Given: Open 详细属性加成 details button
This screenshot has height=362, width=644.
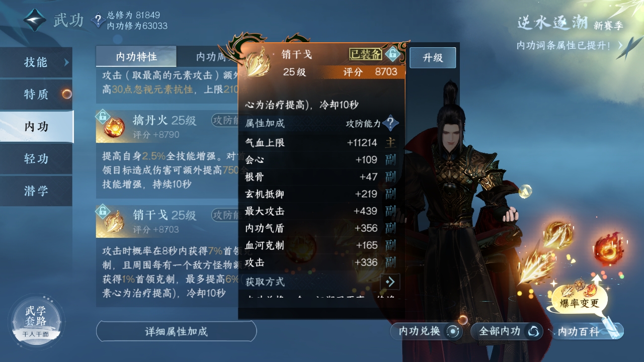Looking at the screenshot, I should point(177,331).
